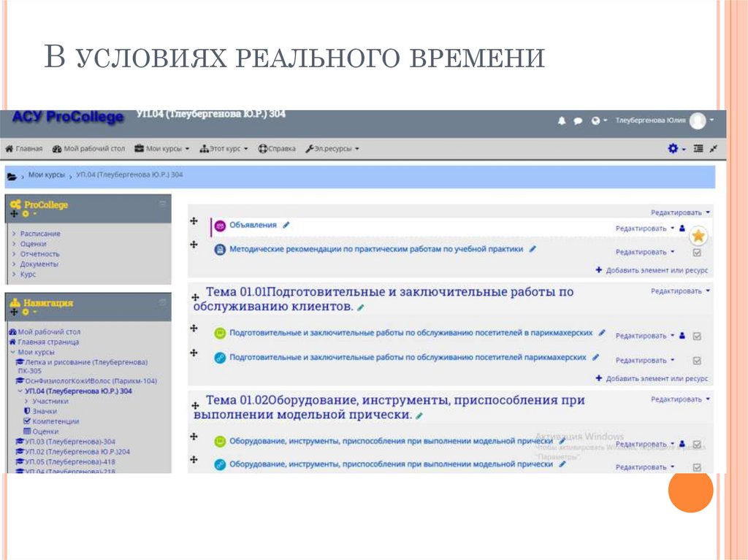Expand Расписание in ProCollege block

click(x=40, y=234)
